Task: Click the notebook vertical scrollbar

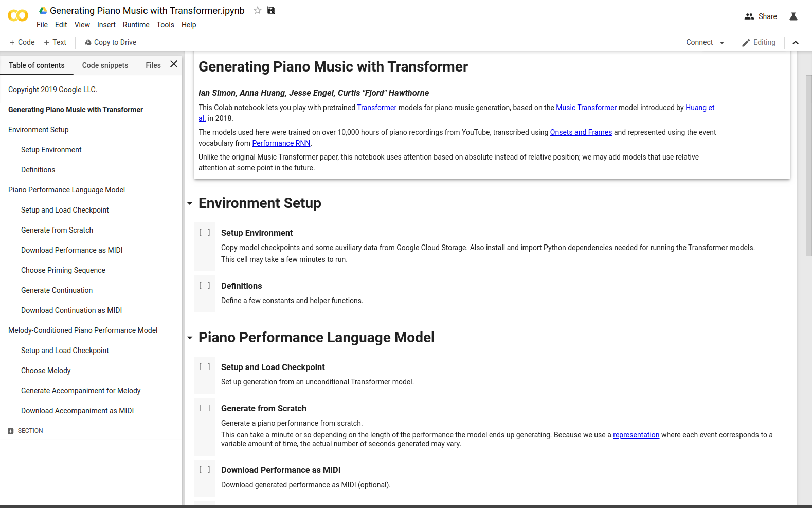Action: [808, 165]
